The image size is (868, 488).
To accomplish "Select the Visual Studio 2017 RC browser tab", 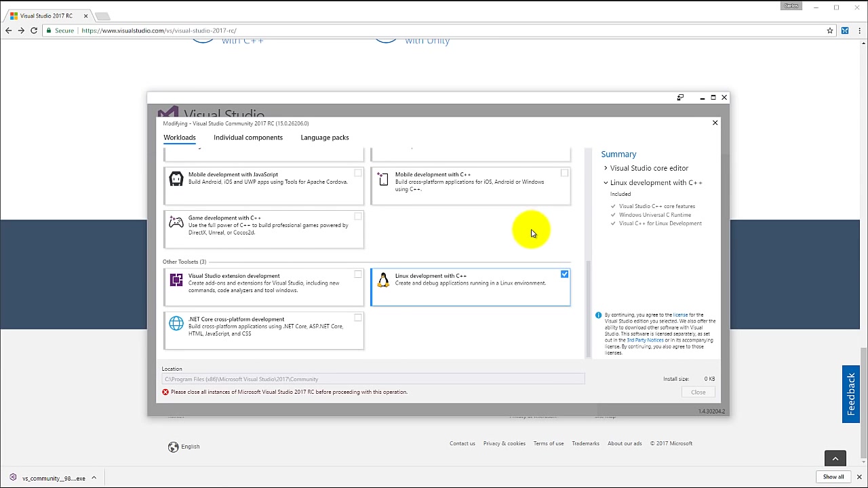I will click(x=47, y=16).
